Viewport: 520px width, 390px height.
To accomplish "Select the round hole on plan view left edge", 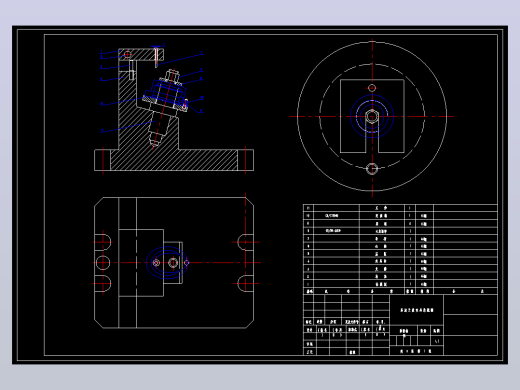I will (x=103, y=263).
